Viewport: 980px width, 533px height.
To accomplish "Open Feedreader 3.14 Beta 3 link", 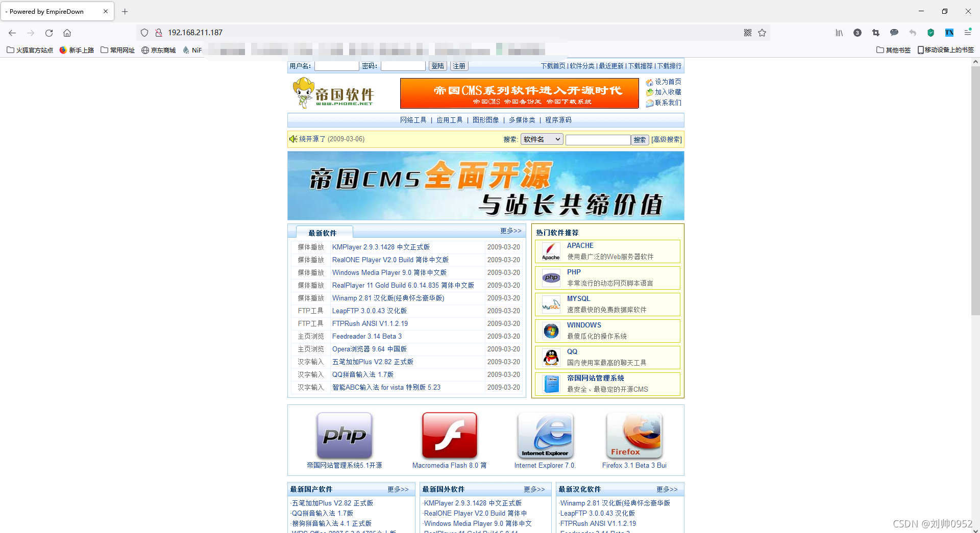I will 367,336.
